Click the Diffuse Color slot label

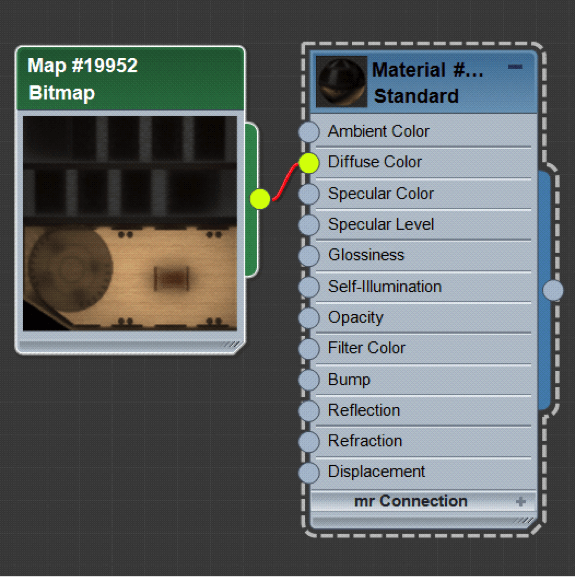pos(375,162)
